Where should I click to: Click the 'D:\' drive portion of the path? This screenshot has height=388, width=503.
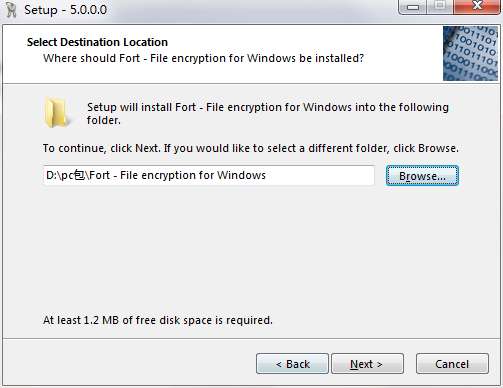tap(53, 175)
